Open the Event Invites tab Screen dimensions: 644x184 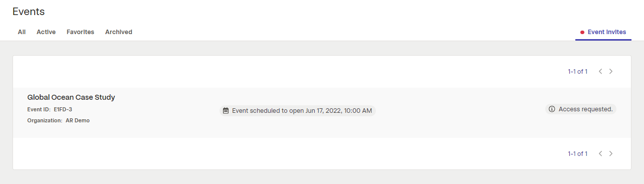603,32
